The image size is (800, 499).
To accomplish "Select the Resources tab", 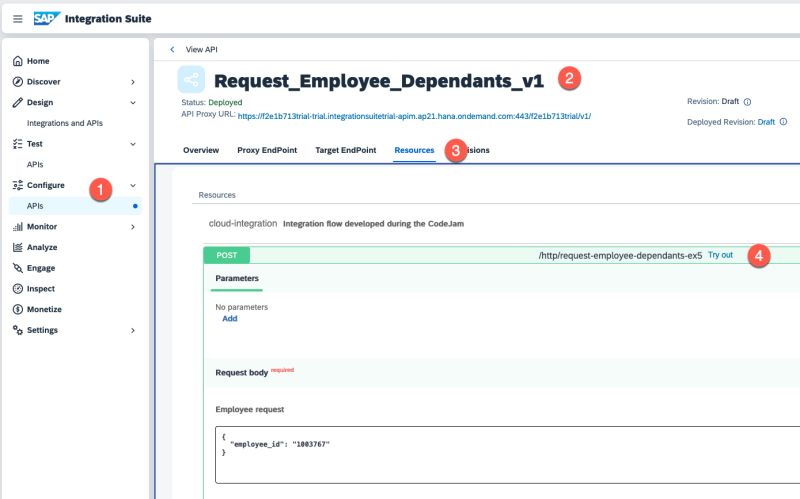I will 414,151.
